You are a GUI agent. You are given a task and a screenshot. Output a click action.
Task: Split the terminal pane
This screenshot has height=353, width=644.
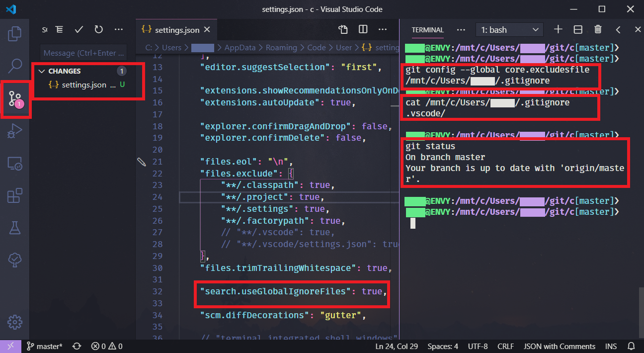click(x=578, y=29)
